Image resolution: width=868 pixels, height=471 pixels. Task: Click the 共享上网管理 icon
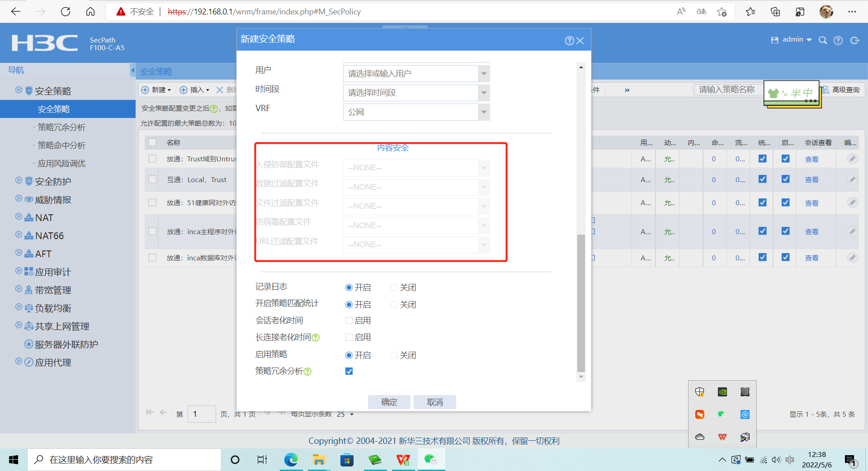29,326
